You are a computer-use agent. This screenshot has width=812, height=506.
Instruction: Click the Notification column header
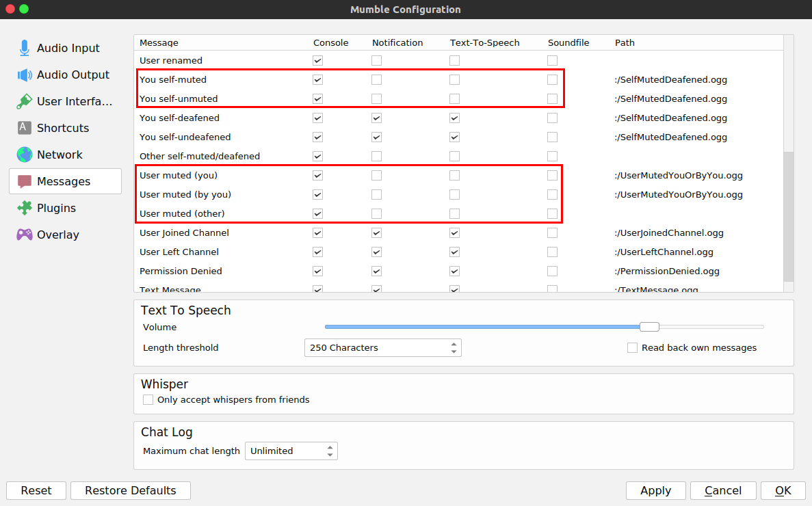(x=397, y=43)
